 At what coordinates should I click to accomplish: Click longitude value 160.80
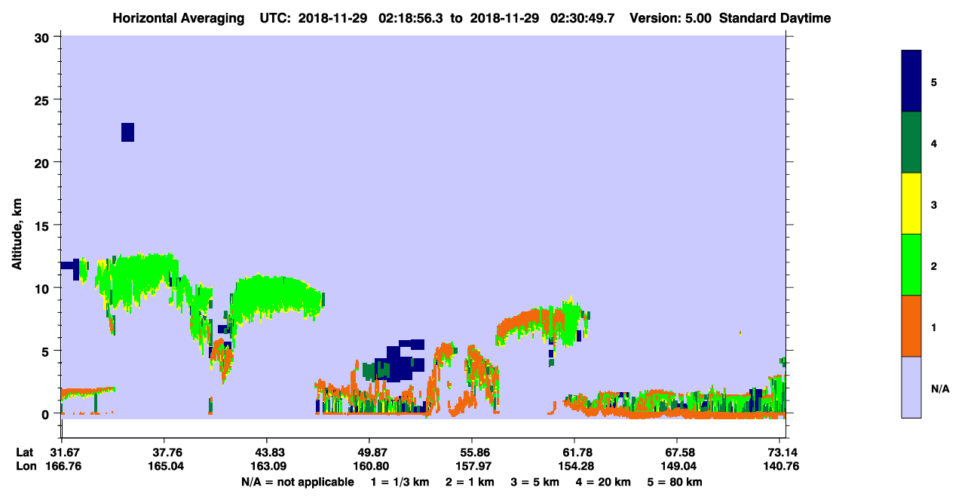[x=369, y=466]
